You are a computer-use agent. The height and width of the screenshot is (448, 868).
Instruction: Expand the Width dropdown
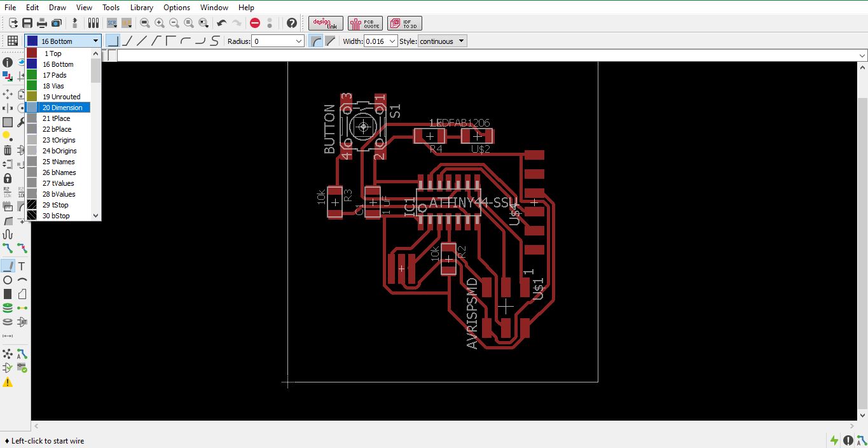click(392, 41)
